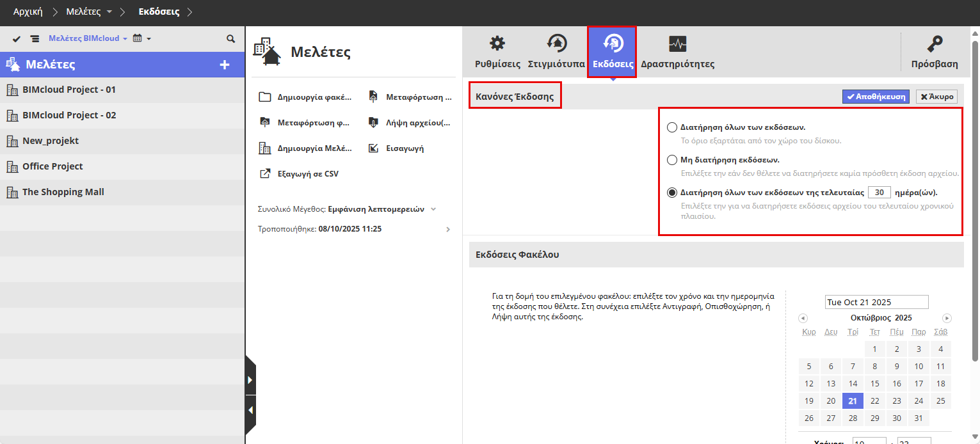Go to next month in calendar
The image size is (980, 444).
[947, 318]
